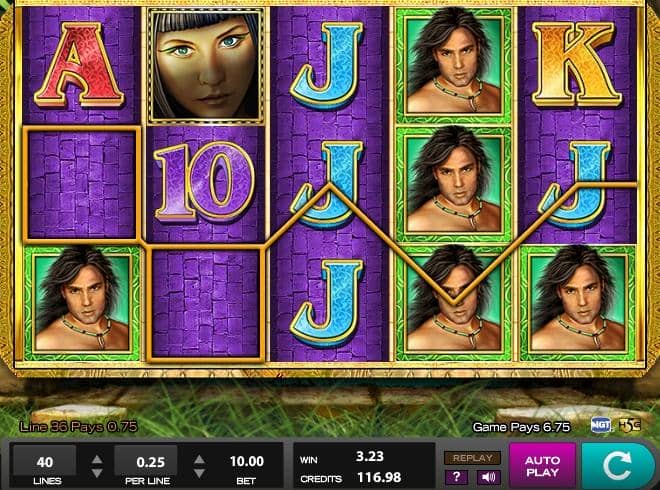Viewport: 660px width, 490px height.
Task: Click the spin button with circular arrow
Action: click(618, 465)
